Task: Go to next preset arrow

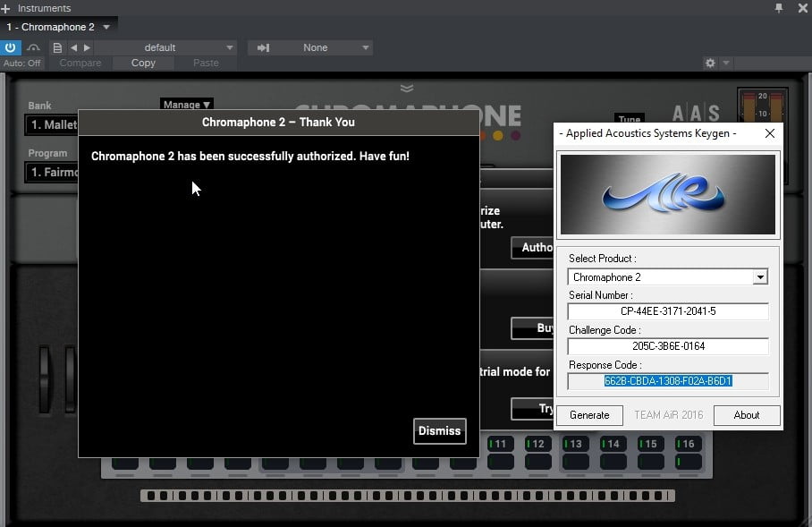Action: pos(87,47)
